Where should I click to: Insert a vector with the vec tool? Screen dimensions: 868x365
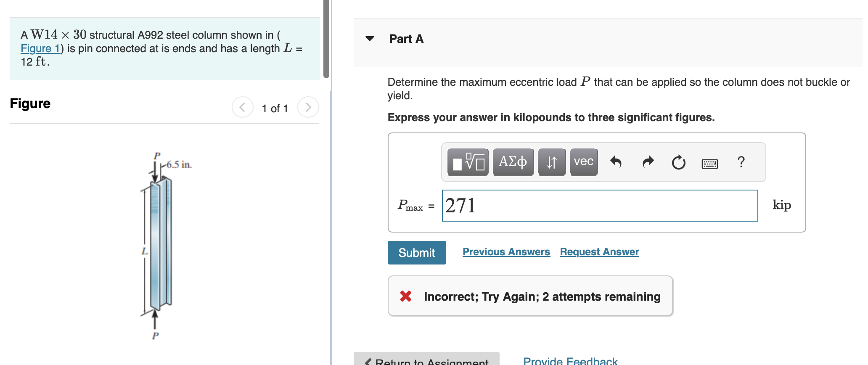coord(584,162)
